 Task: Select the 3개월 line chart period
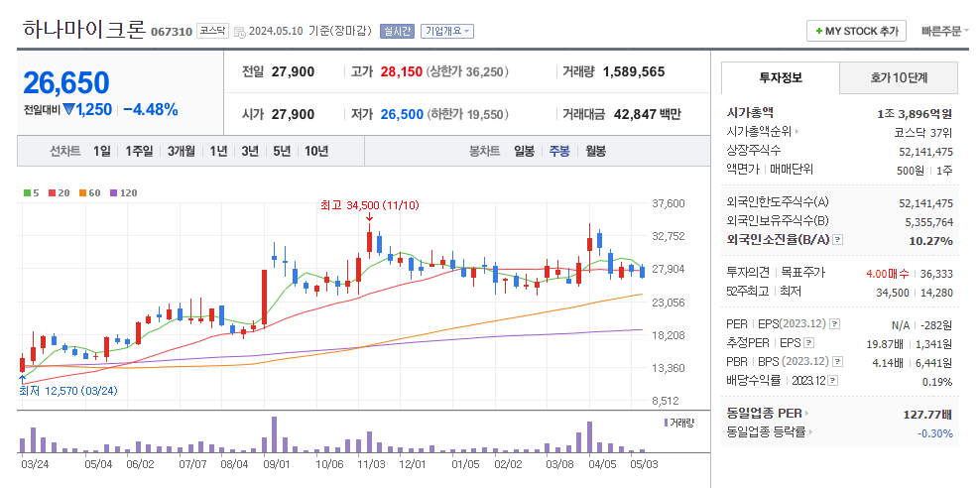coord(182,151)
